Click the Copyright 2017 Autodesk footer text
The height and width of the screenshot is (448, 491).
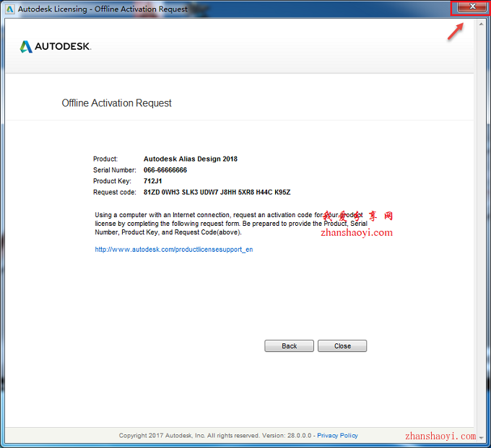tap(215, 436)
